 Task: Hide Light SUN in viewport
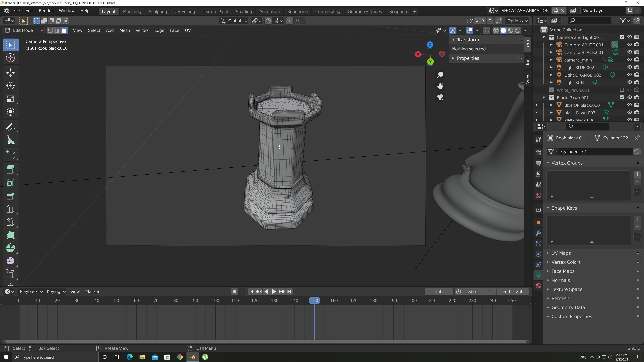click(x=630, y=82)
